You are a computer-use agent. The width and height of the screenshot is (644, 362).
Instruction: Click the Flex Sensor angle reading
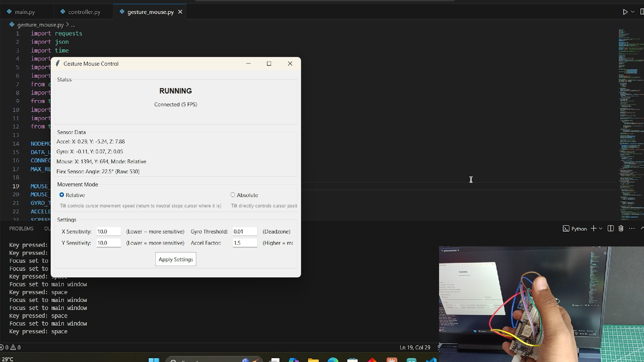(98, 171)
